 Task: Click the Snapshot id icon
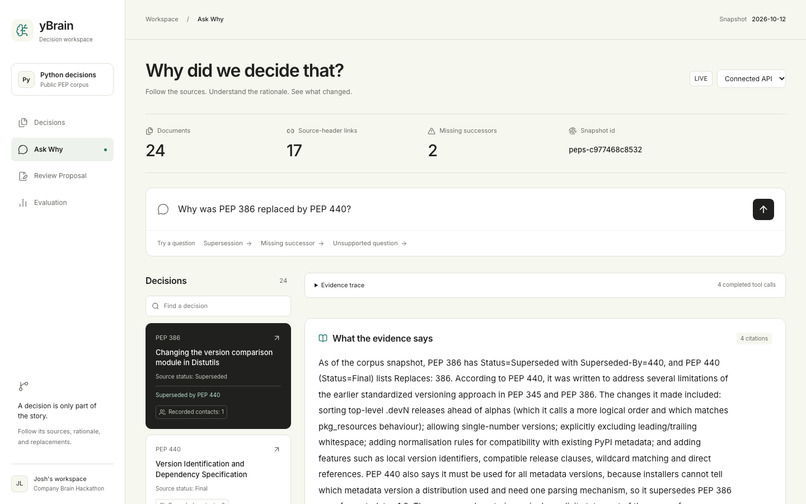coord(573,131)
